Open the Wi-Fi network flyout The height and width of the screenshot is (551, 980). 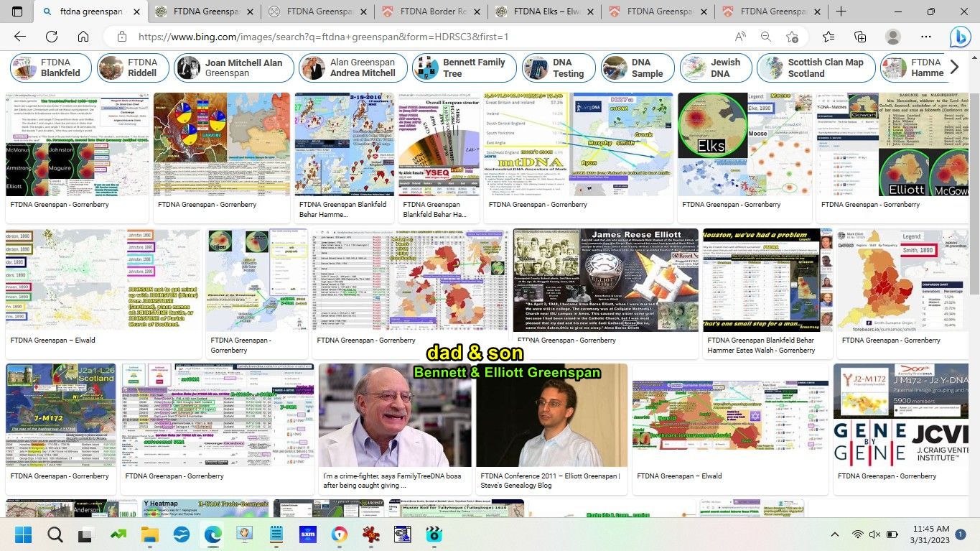click(x=857, y=534)
